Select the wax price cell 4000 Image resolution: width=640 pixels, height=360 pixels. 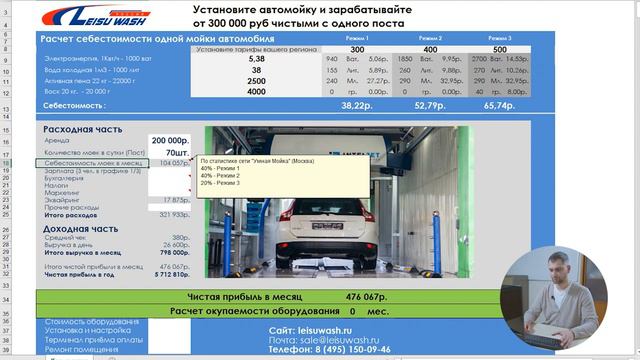pos(256,91)
